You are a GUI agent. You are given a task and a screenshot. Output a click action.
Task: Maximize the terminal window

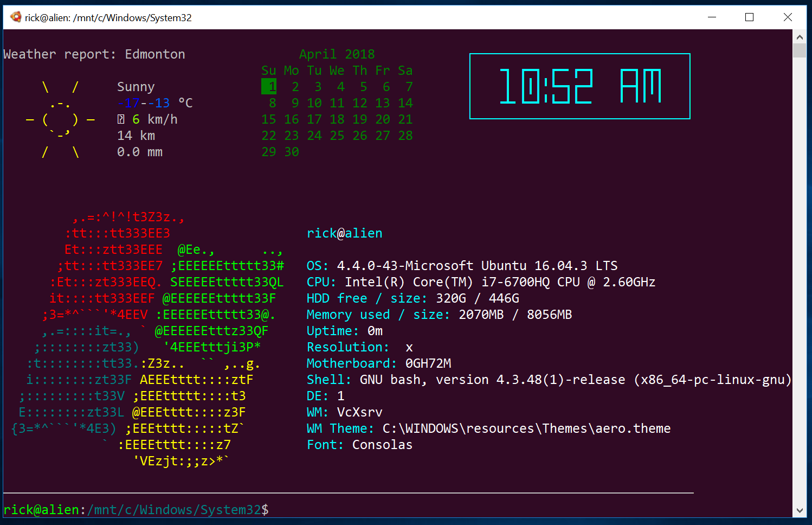tap(750, 17)
